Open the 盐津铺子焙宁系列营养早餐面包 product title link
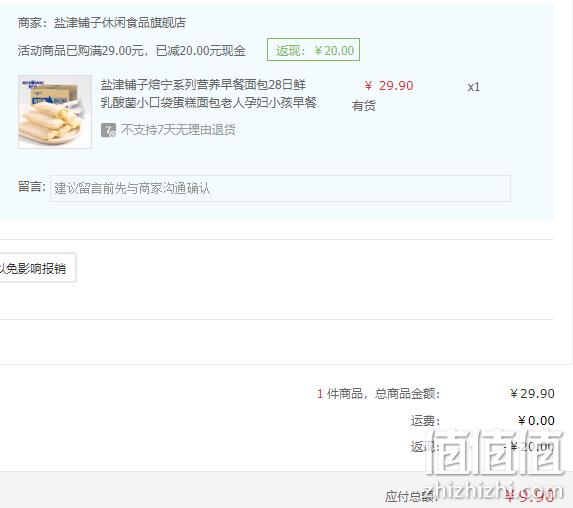 [209, 94]
